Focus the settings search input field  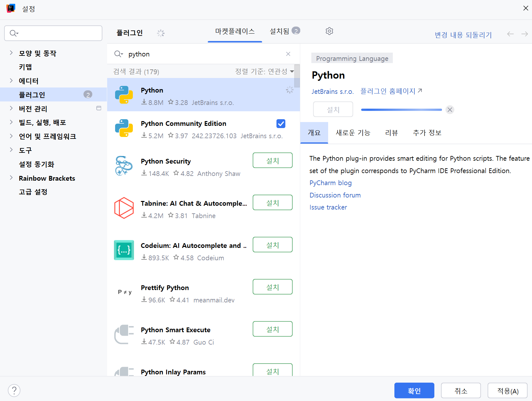tap(53, 33)
